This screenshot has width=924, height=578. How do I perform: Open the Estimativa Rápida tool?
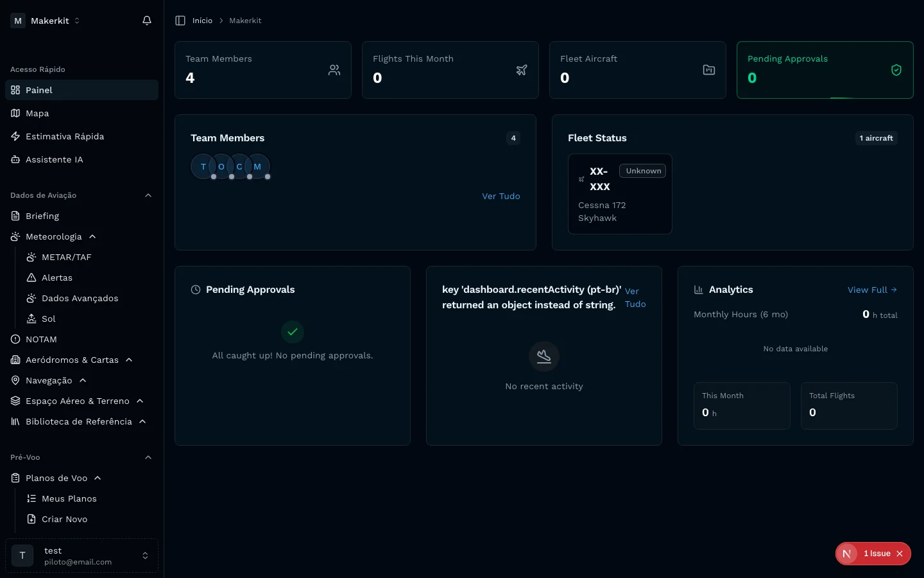[x=64, y=136]
